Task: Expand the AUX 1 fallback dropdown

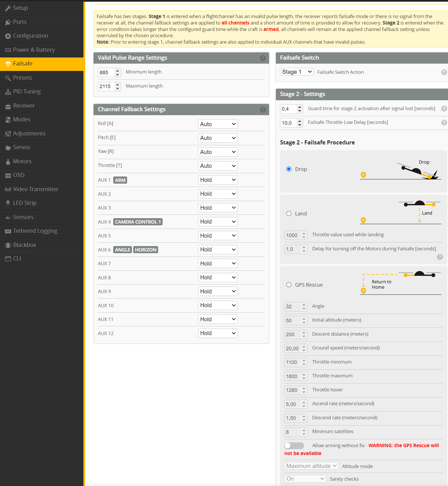Action: (x=218, y=180)
